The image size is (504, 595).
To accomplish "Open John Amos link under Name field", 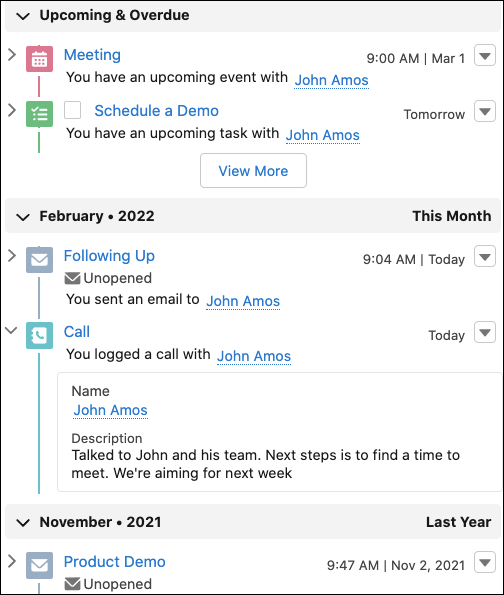I will tap(110, 410).
